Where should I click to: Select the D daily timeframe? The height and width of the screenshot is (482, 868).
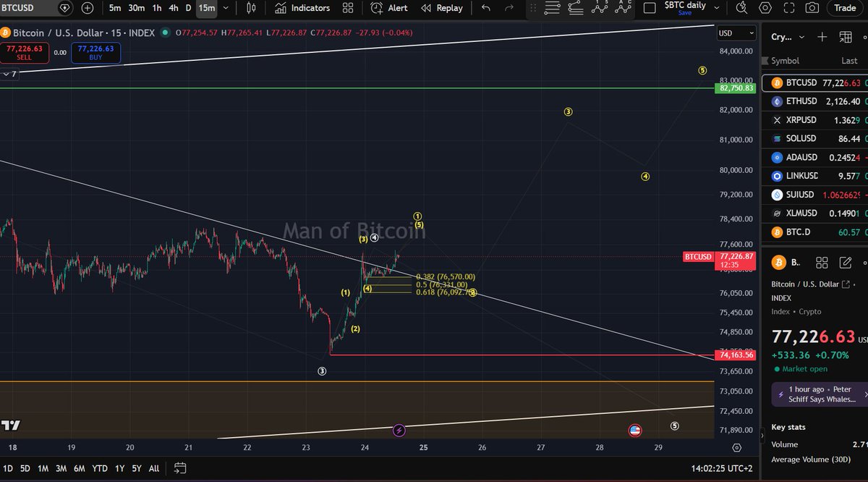pyautogui.click(x=189, y=8)
